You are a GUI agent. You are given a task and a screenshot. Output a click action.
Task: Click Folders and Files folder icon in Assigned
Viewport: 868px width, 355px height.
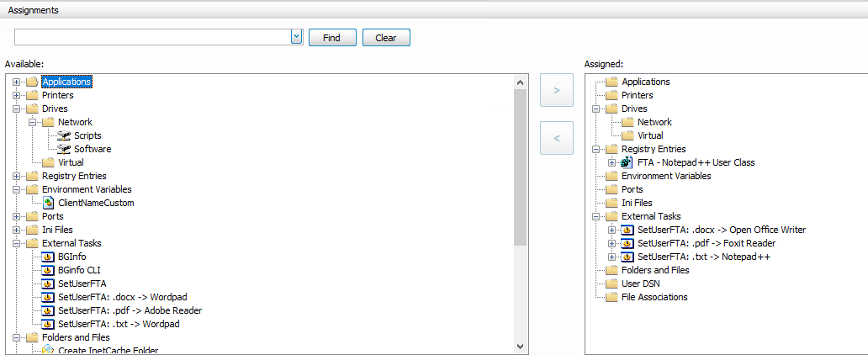coord(611,270)
